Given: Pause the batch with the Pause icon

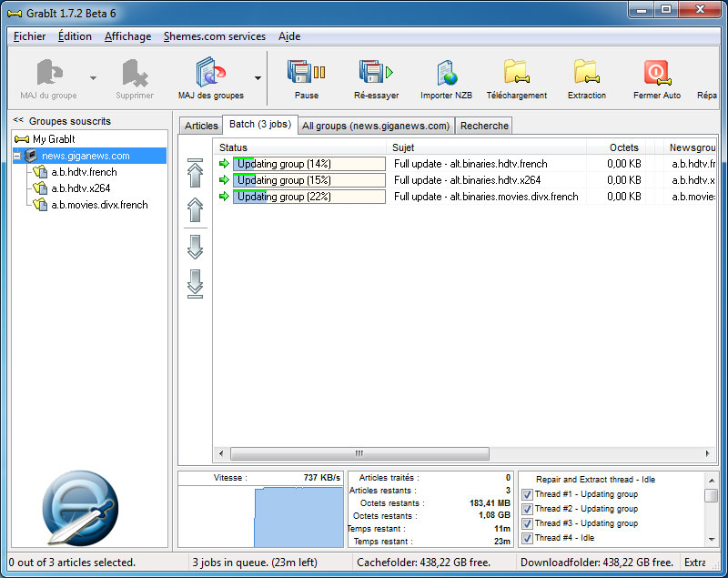Looking at the screenshot, I should pyautogui.click(x=307, y=72).
